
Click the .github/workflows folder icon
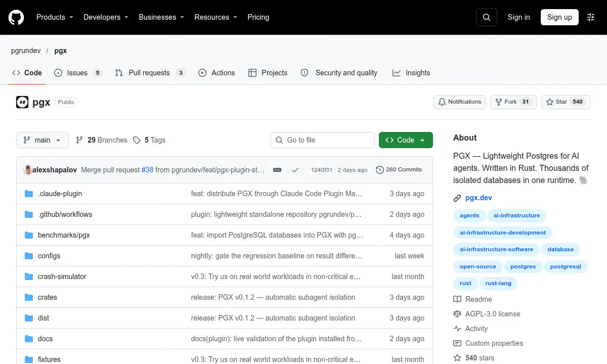click(29, 214)
